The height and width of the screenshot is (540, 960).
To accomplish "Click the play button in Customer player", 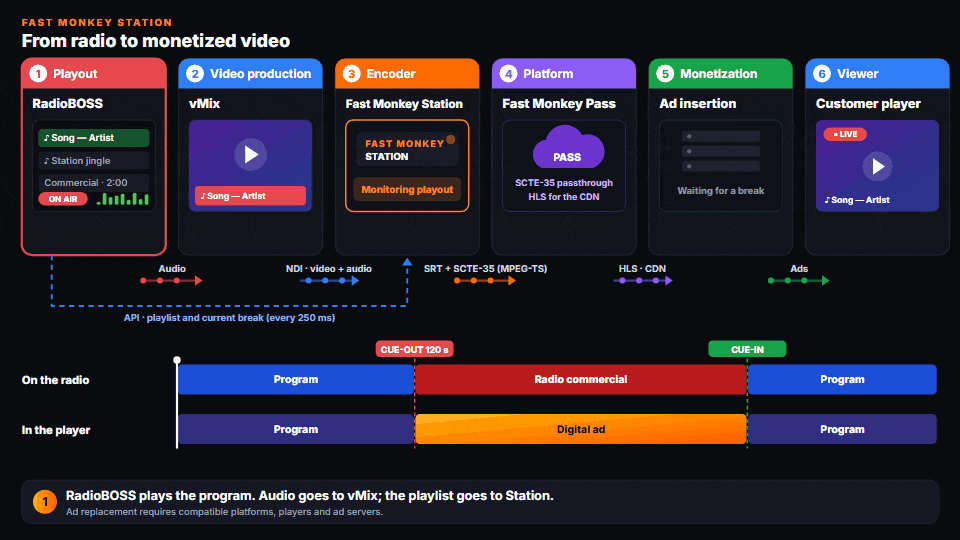I will coord(877,166).
